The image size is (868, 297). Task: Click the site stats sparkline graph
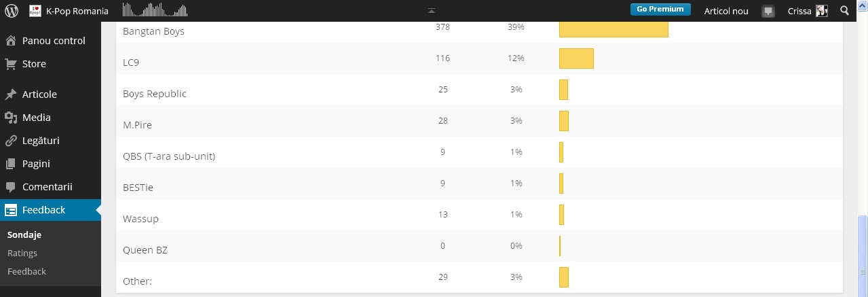click(155, 10)
